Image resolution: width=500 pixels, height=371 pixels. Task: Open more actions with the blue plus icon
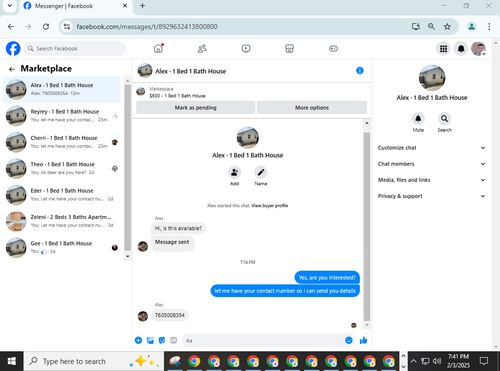click(138, 340)
